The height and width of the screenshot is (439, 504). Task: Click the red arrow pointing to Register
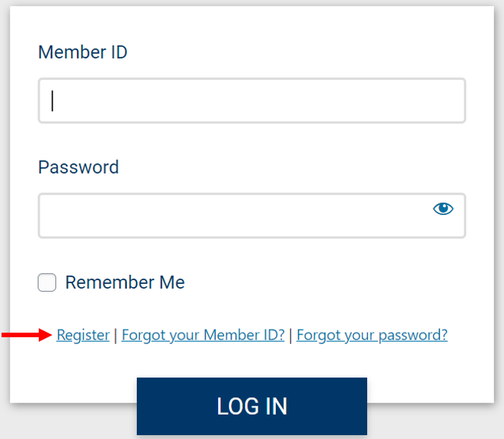click(x=27, y=335)
